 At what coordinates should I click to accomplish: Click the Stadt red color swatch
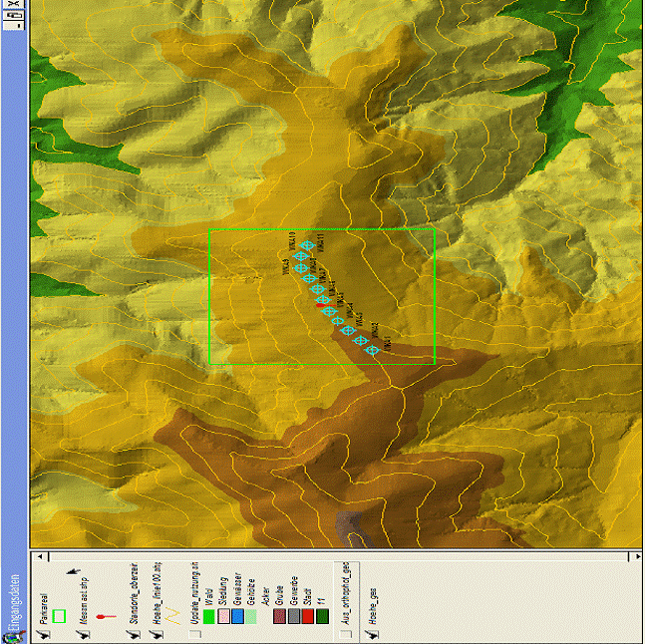point(308,616)
